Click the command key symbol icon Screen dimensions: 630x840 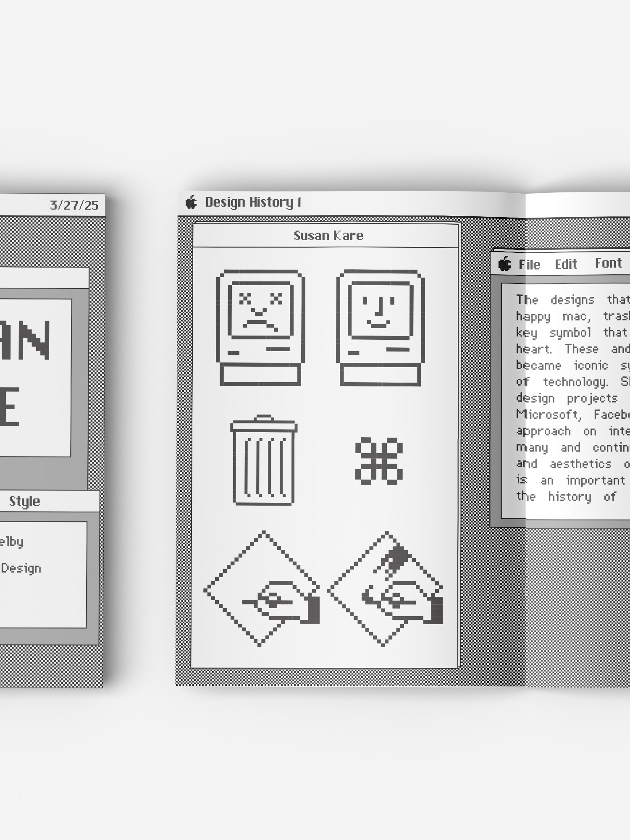tap(379, 461)
